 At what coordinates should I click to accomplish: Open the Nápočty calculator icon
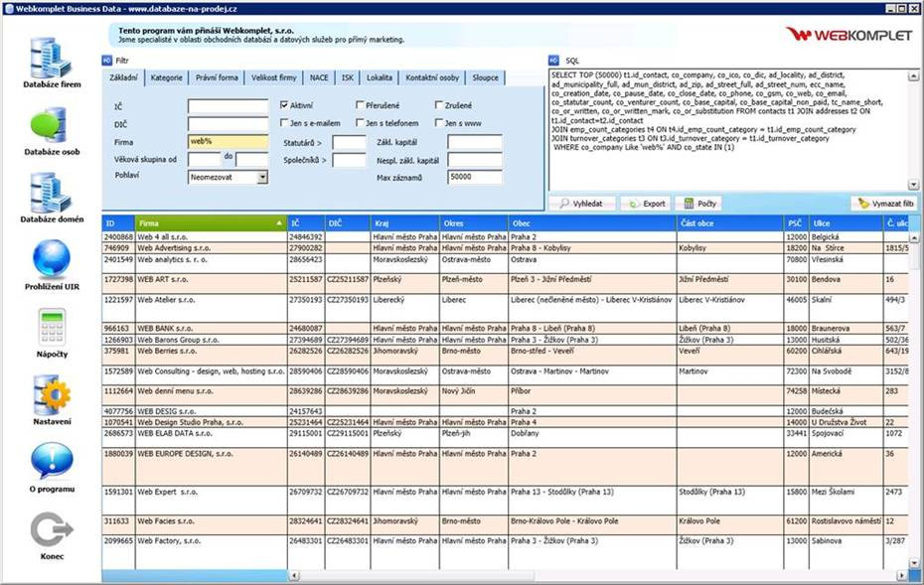pos(52,327)
